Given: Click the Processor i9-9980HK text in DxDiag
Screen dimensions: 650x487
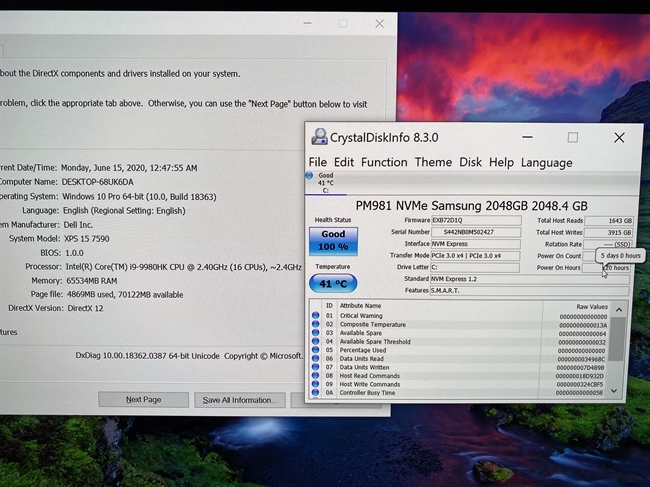Looking at the screenshot, I should tap(184, 267).
